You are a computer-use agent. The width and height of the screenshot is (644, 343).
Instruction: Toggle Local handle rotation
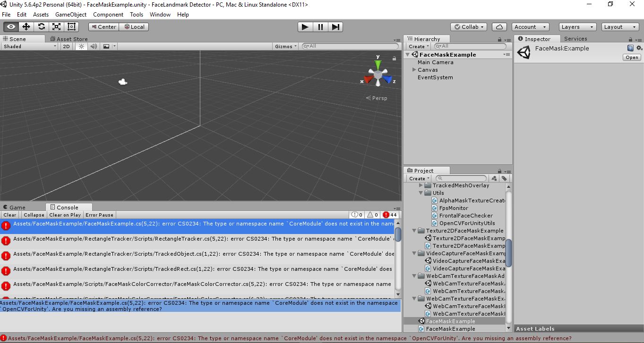(x=134, y=27)
